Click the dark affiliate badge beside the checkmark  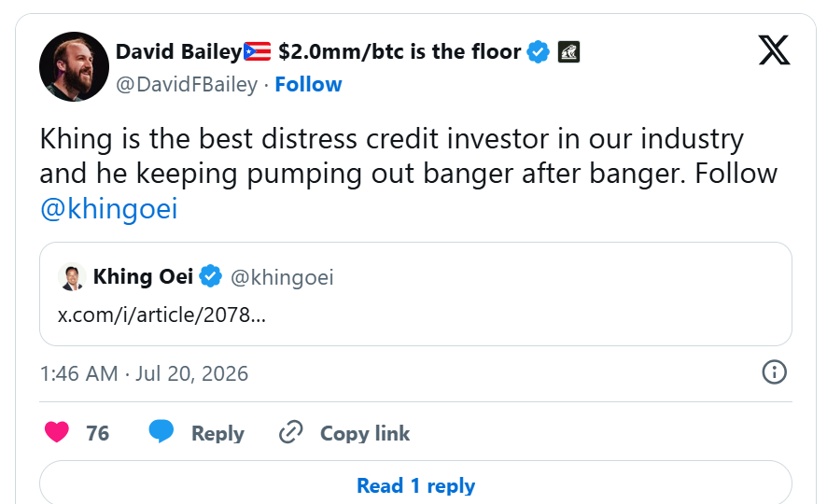click(568, 51)
